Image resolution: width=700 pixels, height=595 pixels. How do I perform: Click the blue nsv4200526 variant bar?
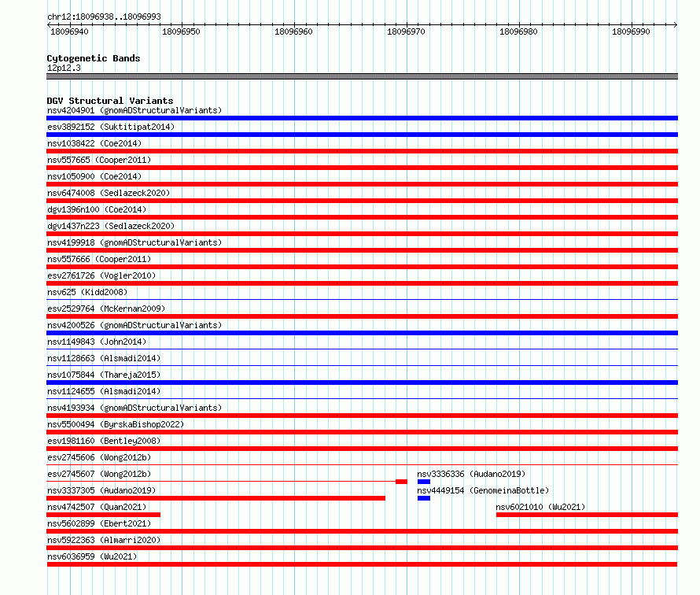point(362,333)
